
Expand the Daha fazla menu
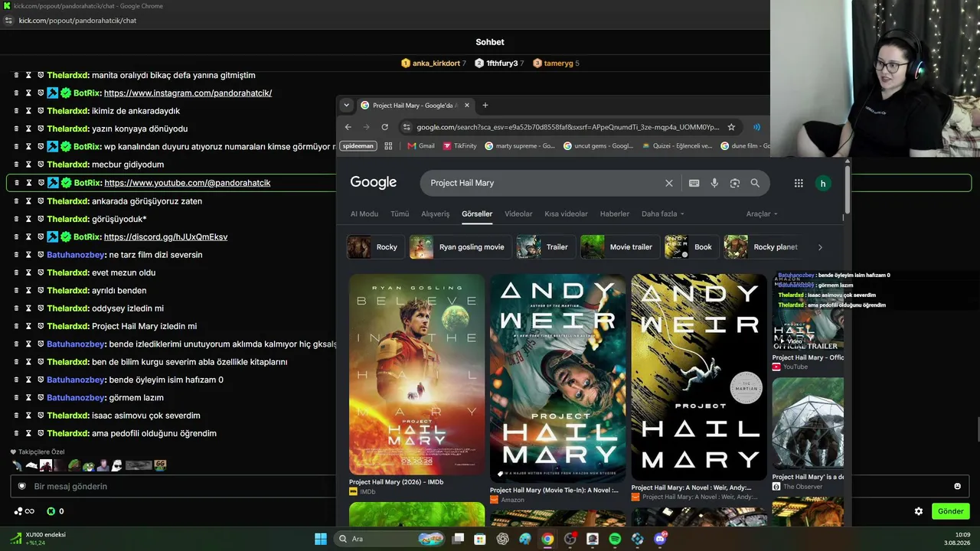pyautogui.click(x=663, y=214)
